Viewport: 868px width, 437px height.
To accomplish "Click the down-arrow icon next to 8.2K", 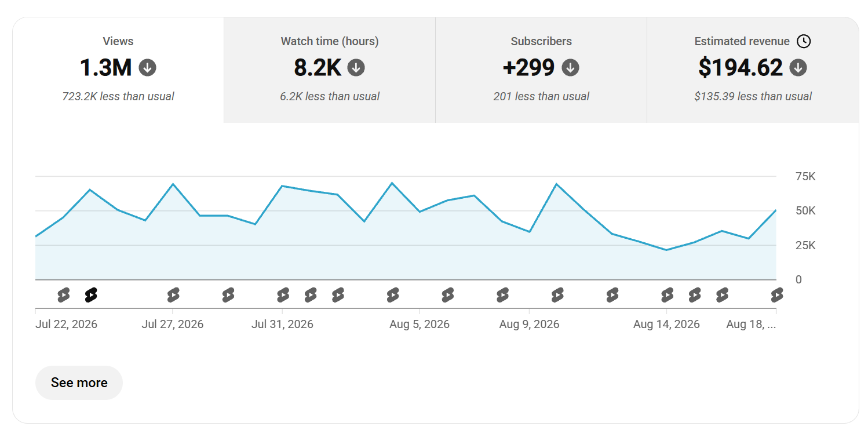I will pyautogui.click(x=356, y=68).
